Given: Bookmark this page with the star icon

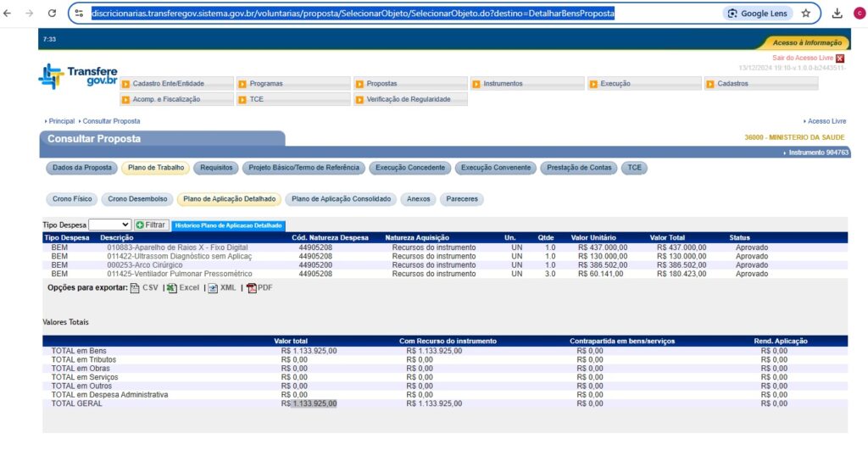Looking at the screenshot, I should coord(806,14).
